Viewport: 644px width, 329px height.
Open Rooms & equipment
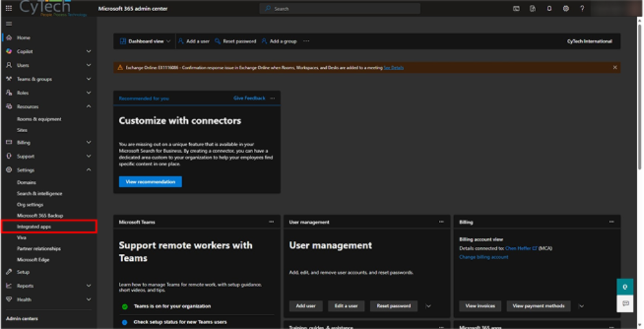[39, 119]
